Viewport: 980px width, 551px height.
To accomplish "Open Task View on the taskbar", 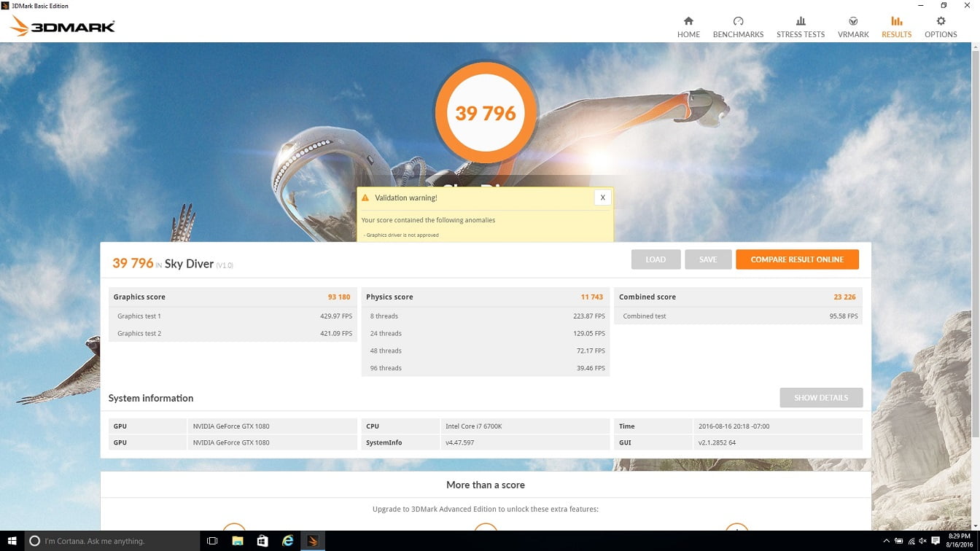I will point(212,541).
